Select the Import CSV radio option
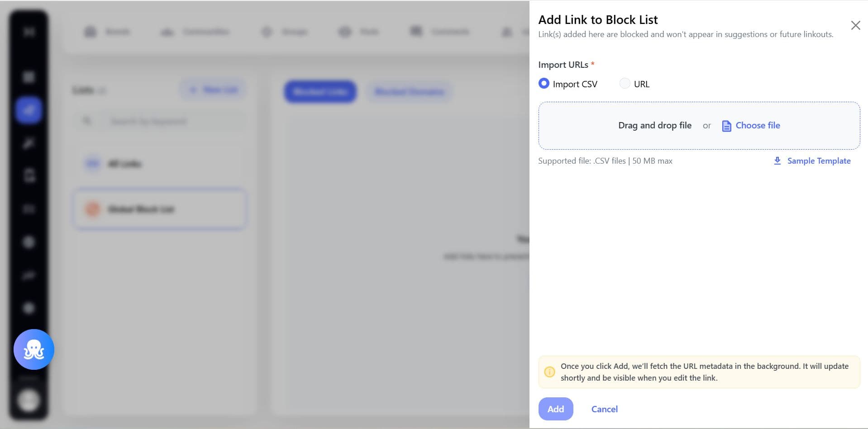This screenshot has height=429, width=868. click(x=544, y=84)
